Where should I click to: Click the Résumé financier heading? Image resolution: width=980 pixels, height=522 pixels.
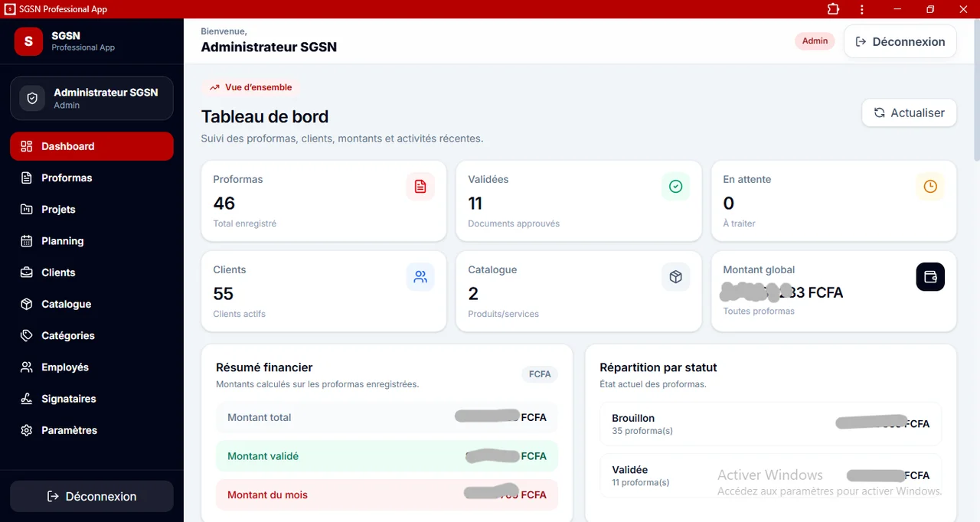[264, 367]
